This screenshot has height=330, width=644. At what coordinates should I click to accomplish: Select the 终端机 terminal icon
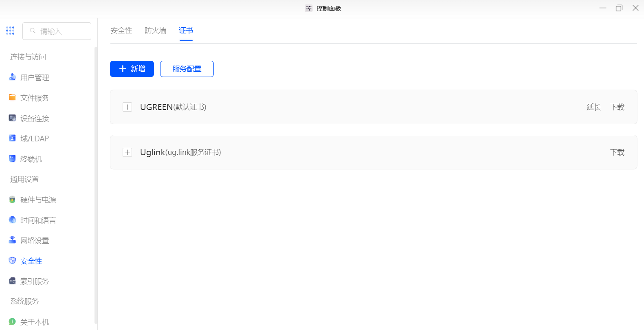12,158
